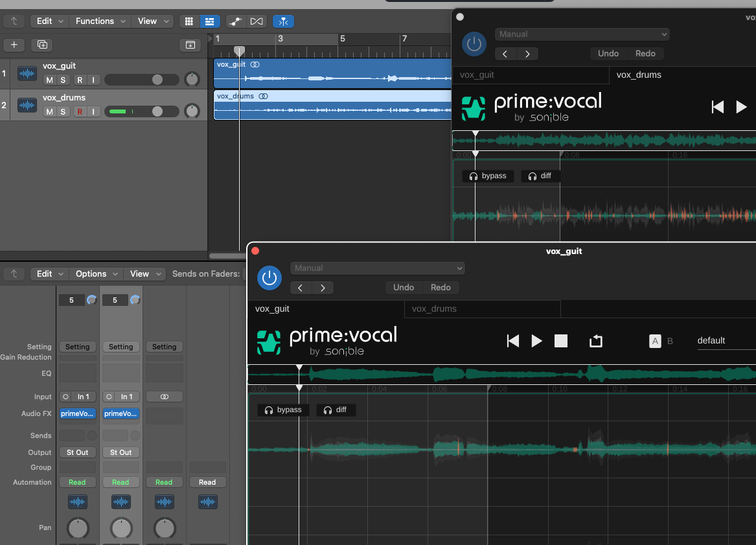Click the duplicate track icon
The image size is (756, 545).
point(42,45)
